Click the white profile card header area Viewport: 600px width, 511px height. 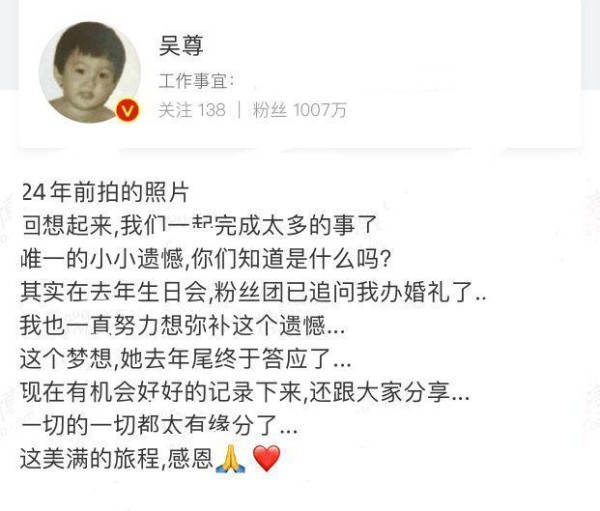coord(300,73)
